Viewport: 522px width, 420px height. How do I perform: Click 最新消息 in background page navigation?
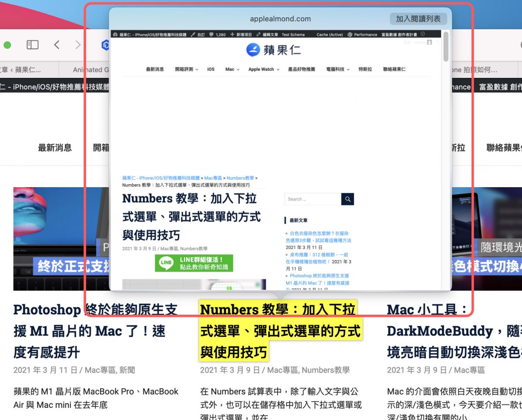click(55, 148)
